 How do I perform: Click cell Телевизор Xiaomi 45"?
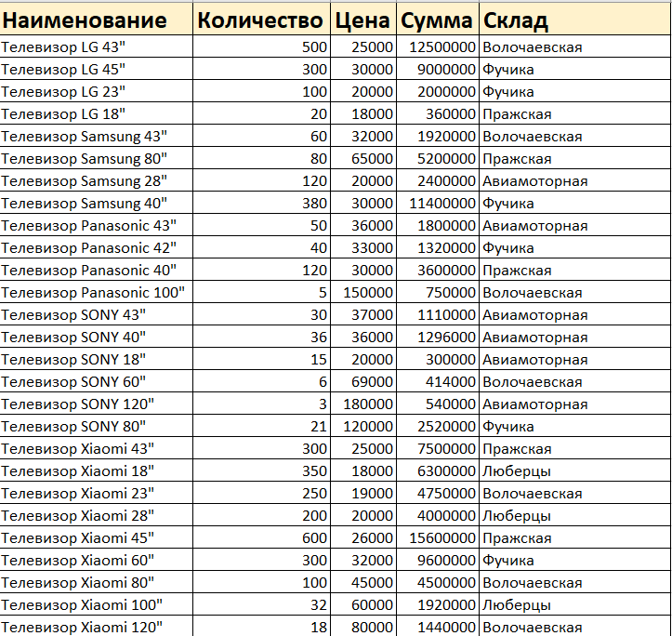click(96, 537)
